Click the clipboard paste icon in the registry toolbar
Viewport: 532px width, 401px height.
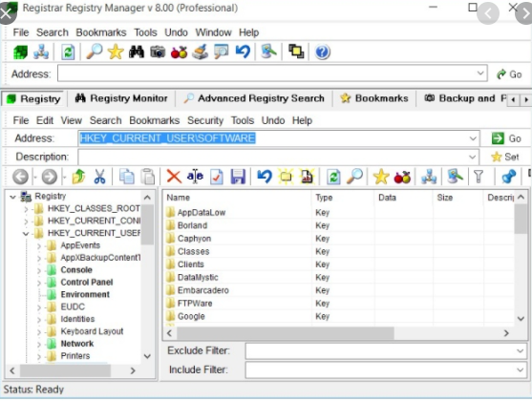[x=148, y=177]
